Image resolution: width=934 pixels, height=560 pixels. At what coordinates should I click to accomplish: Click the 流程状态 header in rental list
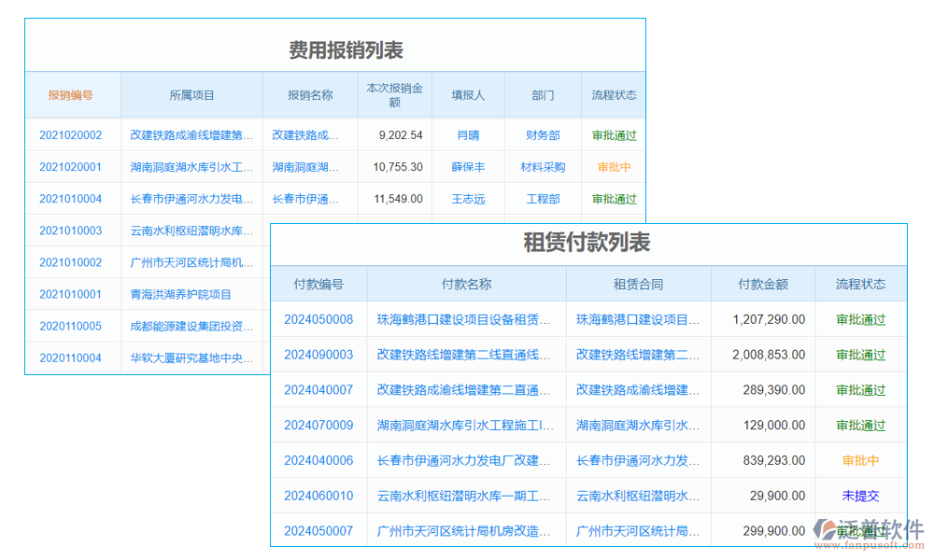[x=860, y=284]
